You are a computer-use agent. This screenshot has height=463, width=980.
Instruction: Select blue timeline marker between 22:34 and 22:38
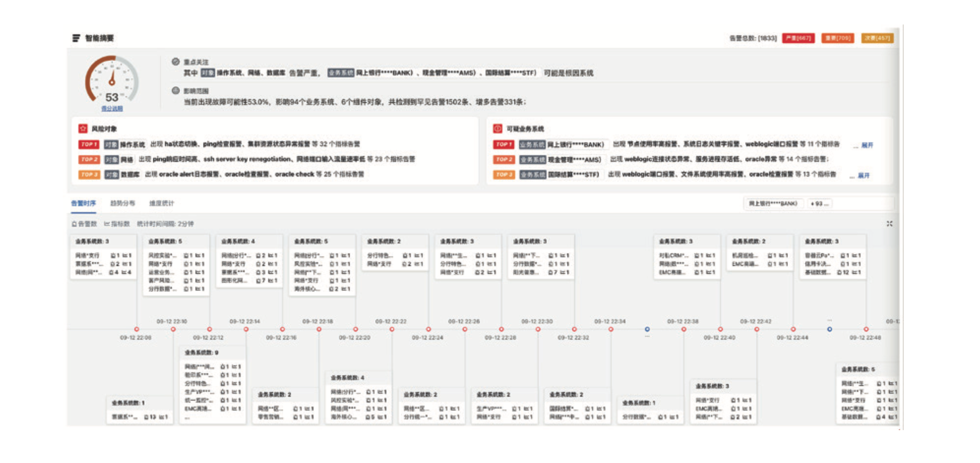tap(647, 329)
